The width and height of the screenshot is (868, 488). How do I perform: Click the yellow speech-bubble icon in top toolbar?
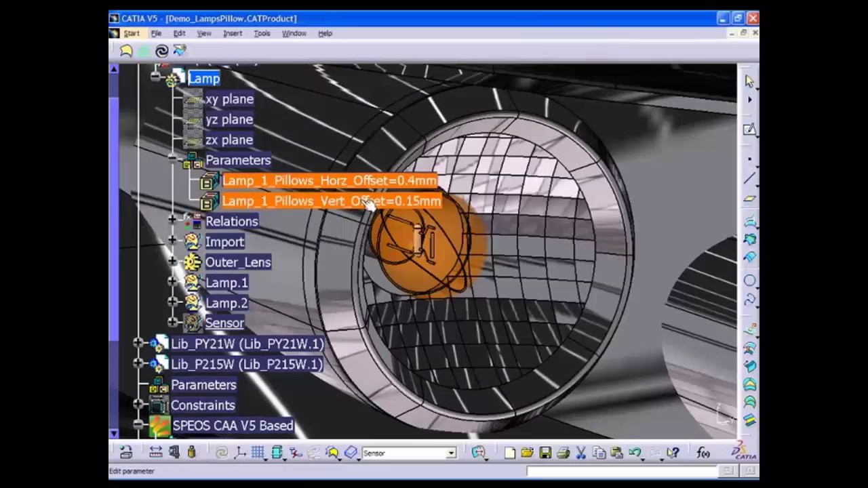click(x=126, y=51)
